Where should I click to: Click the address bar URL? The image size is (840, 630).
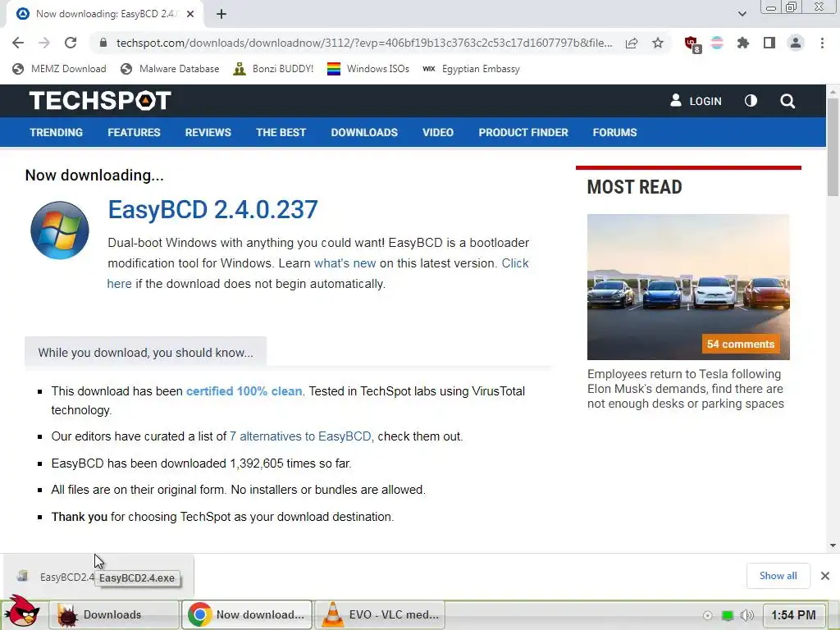click(x=363, y=43)
